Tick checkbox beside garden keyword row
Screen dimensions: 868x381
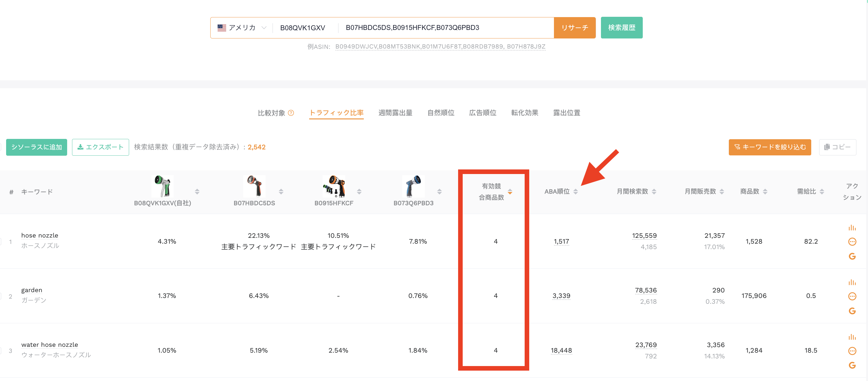tap(1, 296)
